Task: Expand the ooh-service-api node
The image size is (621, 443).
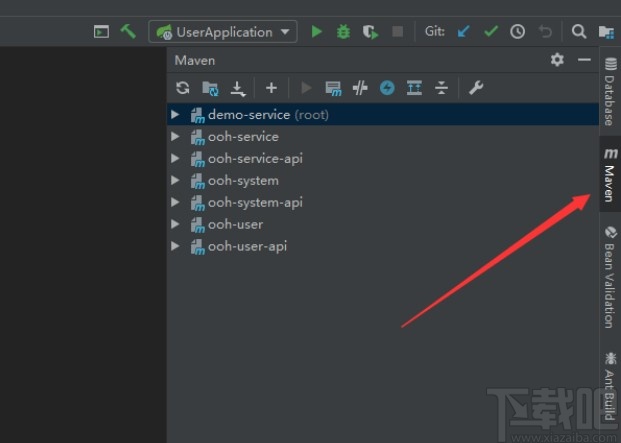Action: tap(175, 158)
